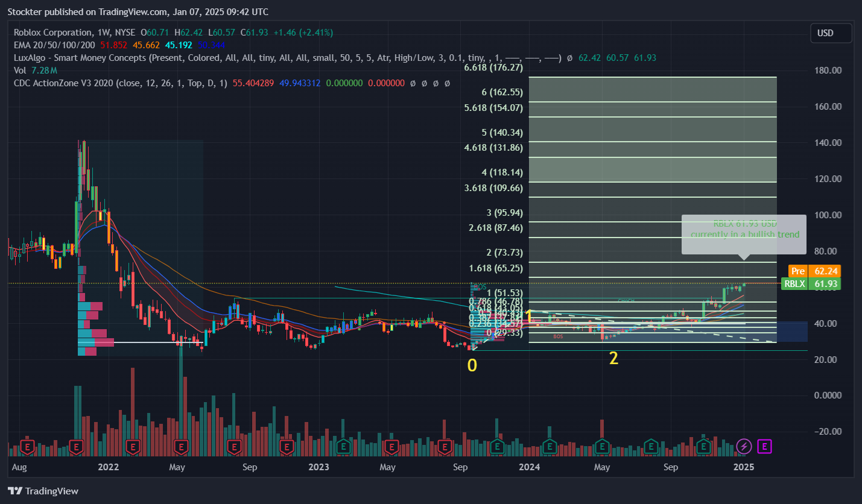
Task: Click the Fibonacci level 4 (118.14)
Action: 502,172
